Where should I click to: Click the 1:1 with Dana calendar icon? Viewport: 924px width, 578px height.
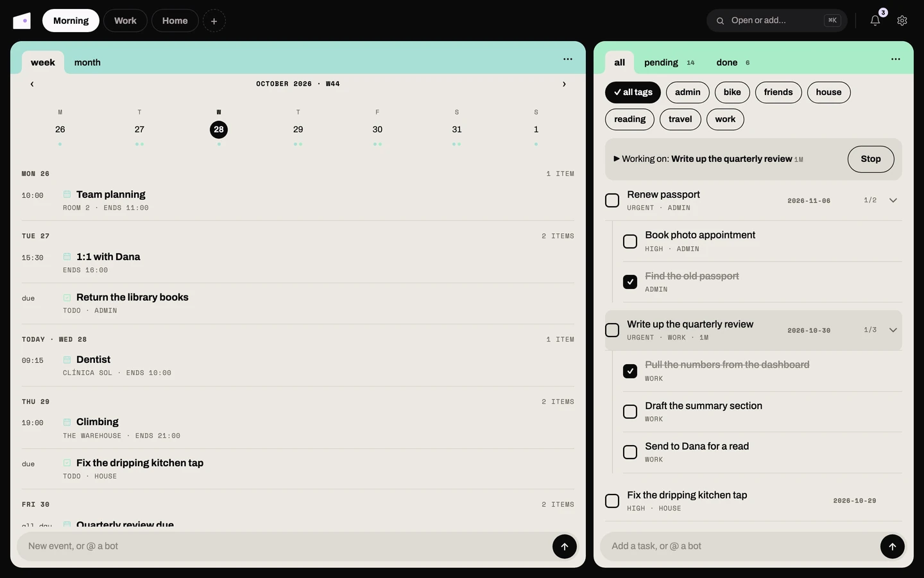(67, 256)
